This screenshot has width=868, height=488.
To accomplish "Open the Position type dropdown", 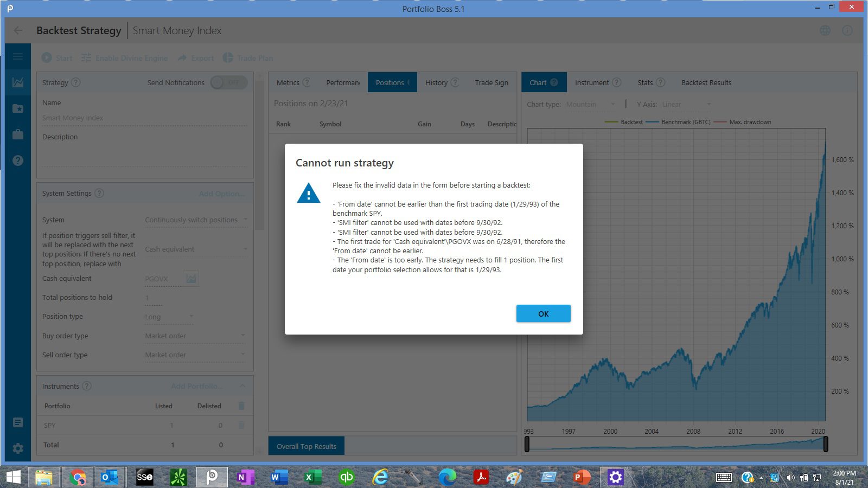I will (x=169, y=317).
